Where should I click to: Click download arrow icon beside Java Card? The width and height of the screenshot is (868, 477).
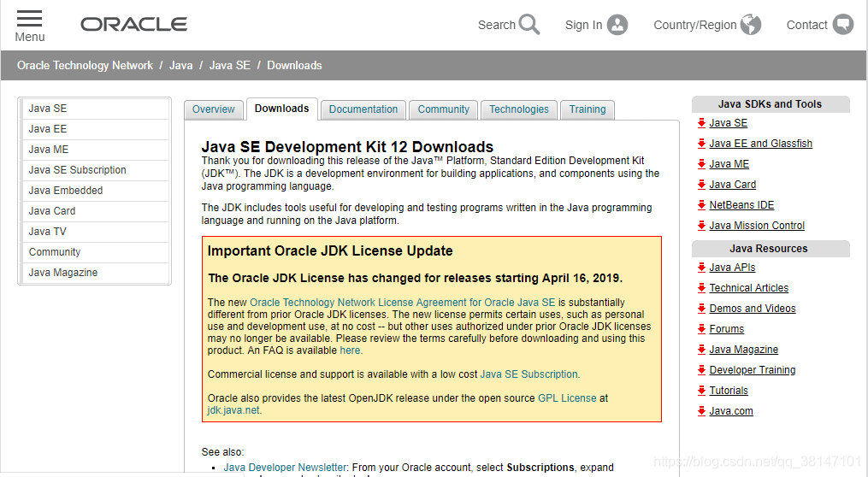coord(701,185)
